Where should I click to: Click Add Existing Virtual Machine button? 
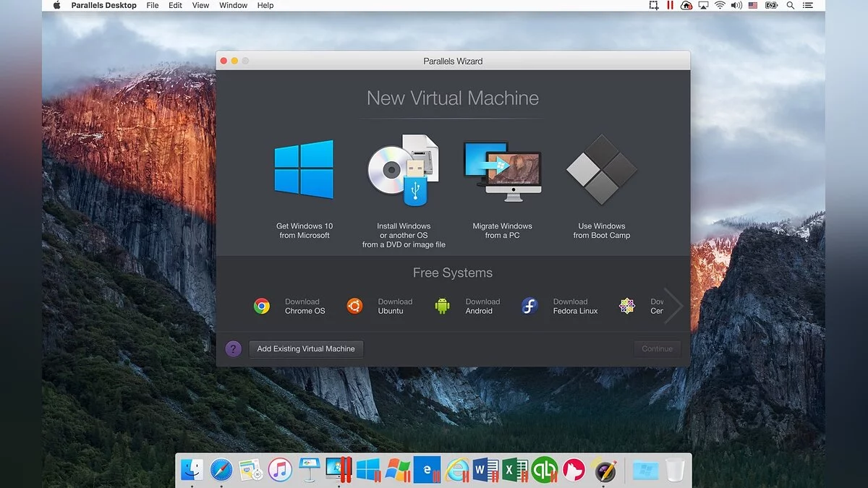[306, 349]
